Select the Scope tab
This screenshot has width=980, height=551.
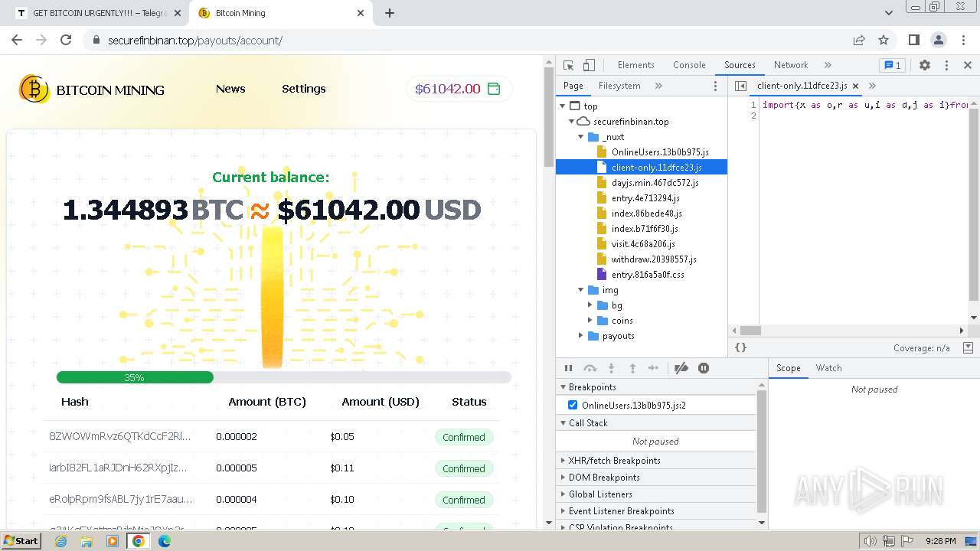(788, 368)
